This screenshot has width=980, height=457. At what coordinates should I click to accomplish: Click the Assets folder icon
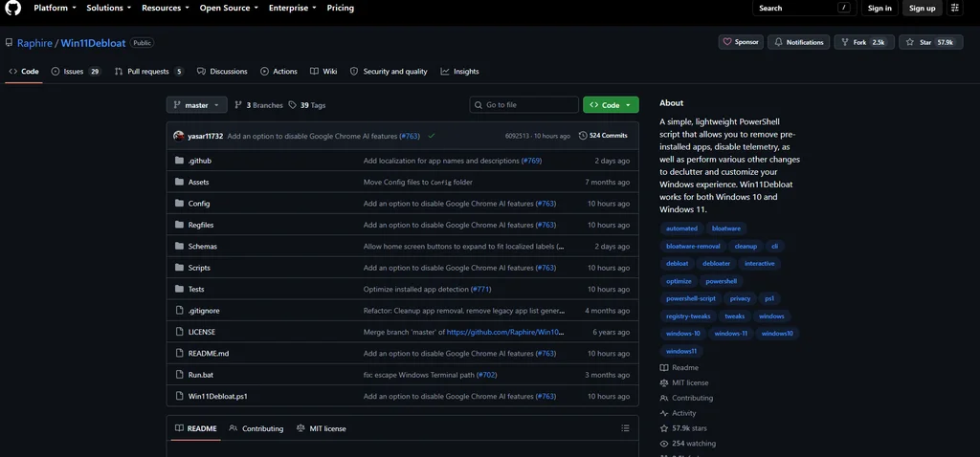pos(179,183)
